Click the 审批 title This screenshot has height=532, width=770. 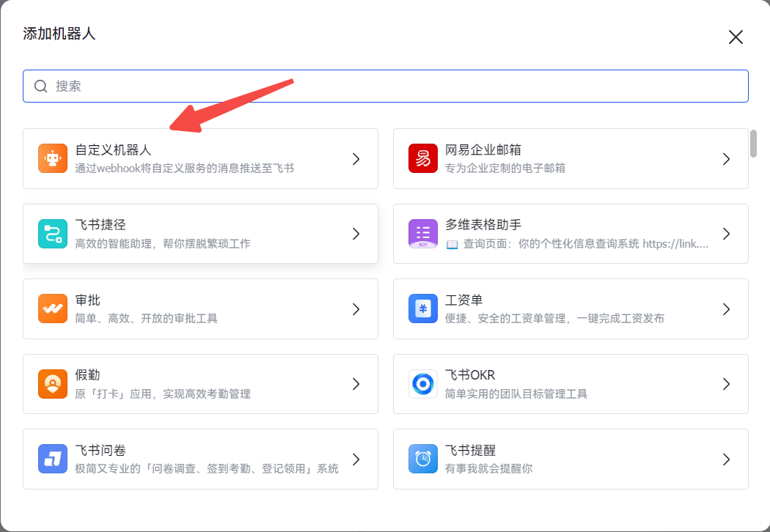pyautogui.click(x=87, y=300)
